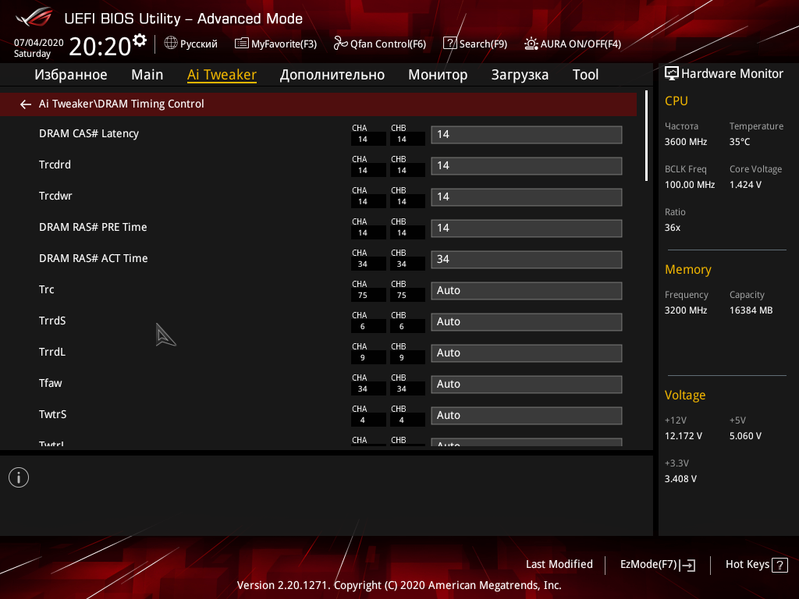Image resolution: width=799 pixels, height=599 pixels.
Task: Select the DRAM CAS# Latency label
Action: [x=89, y=133]
